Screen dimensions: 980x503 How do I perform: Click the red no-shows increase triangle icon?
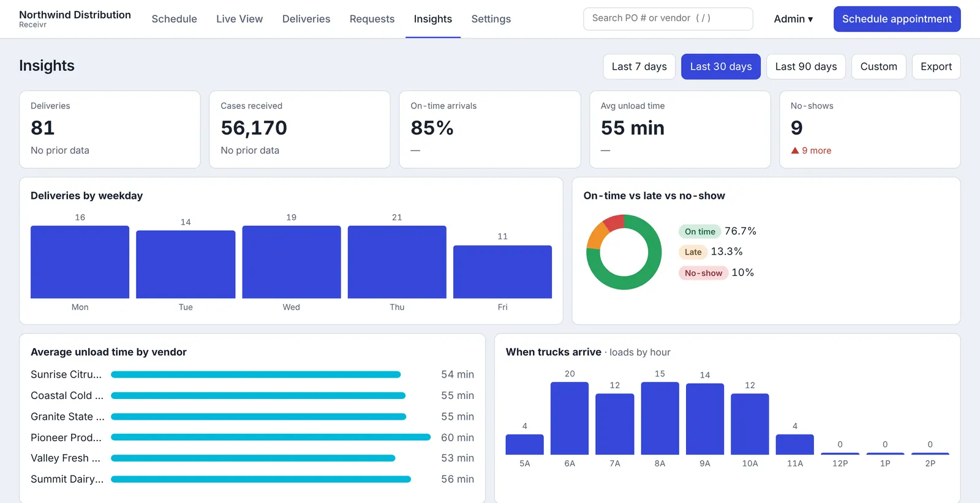pyautogui.click(x=795, y=151)
